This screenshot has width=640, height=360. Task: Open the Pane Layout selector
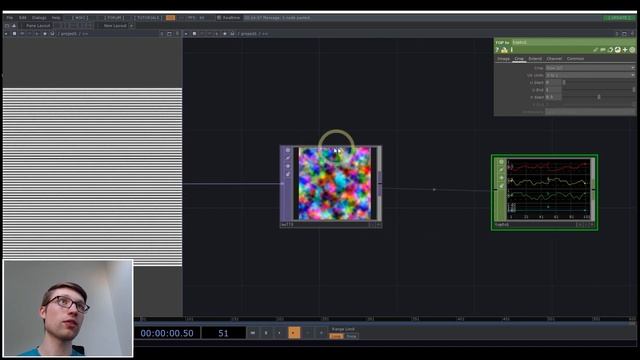click(x=38, y=26)
